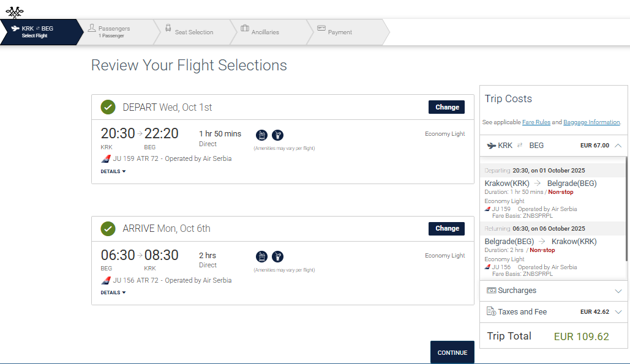Expand the Taxes and Fee chevron
The image size is (630, 364).
point(618,312)
